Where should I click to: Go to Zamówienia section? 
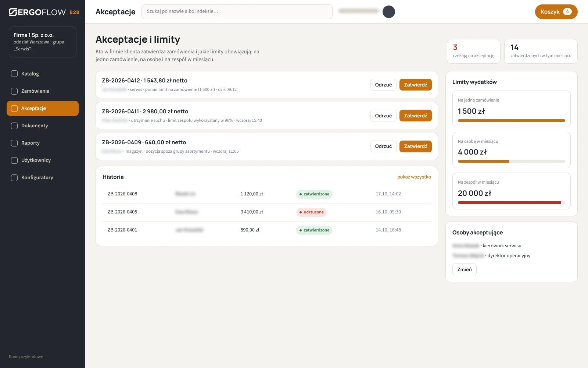point(43,91)
